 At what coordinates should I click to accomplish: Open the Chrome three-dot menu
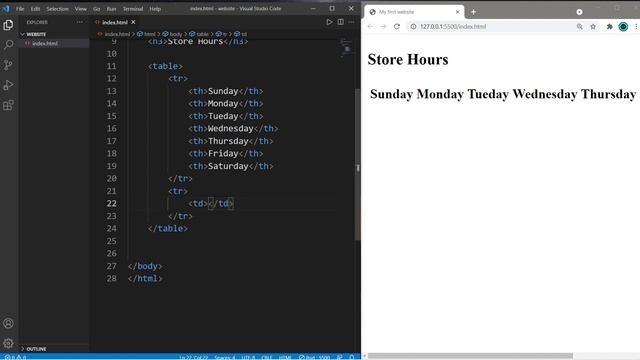[x=636, y=27]
